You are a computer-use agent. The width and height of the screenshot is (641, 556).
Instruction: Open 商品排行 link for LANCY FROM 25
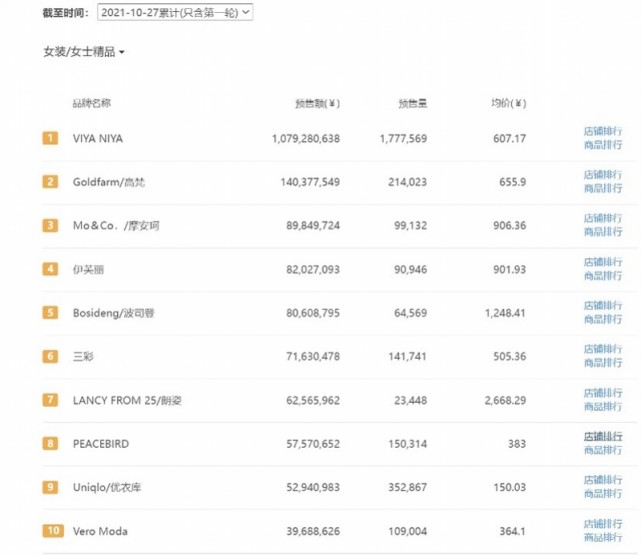pyautogui.click(x=603, y=407)
